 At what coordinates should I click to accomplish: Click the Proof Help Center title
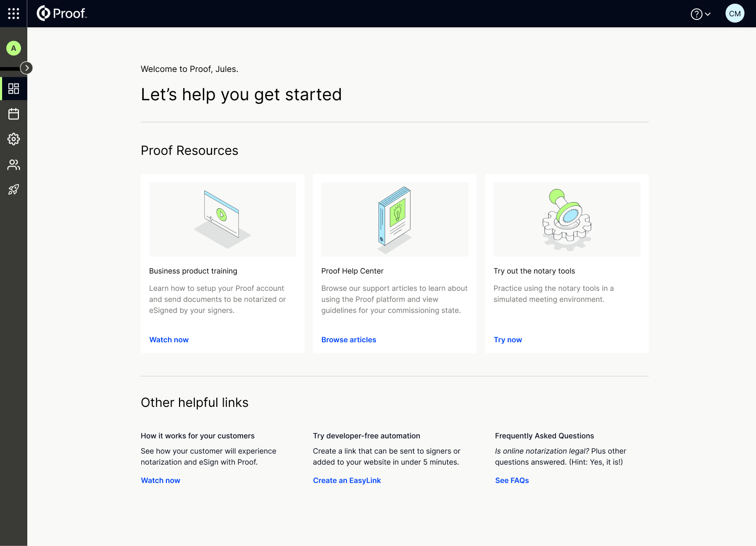click(x=352, y=271)
